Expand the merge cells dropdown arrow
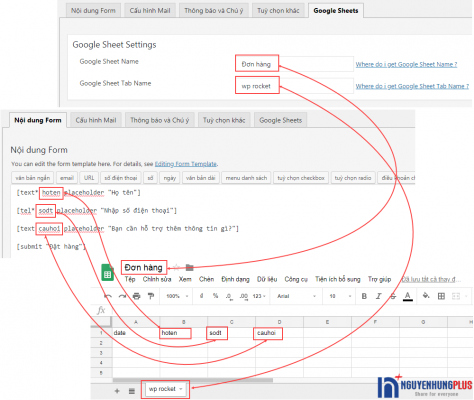This screenshot has height=400, width=474. pos(466,296)
